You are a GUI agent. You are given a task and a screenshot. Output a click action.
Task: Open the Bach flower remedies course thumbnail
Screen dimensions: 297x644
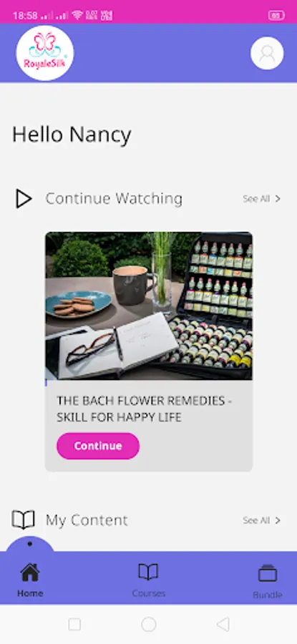149,306
